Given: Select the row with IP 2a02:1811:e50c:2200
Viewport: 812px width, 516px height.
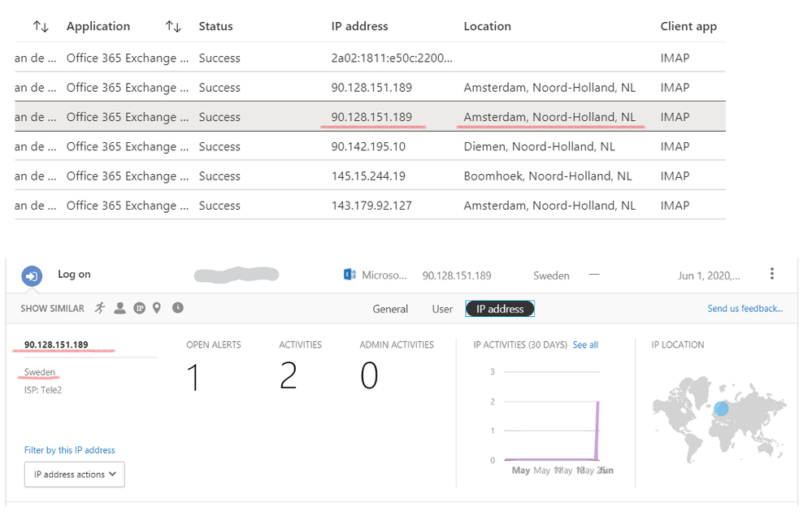Looking at the screenshot, I should tap(371, 58).
